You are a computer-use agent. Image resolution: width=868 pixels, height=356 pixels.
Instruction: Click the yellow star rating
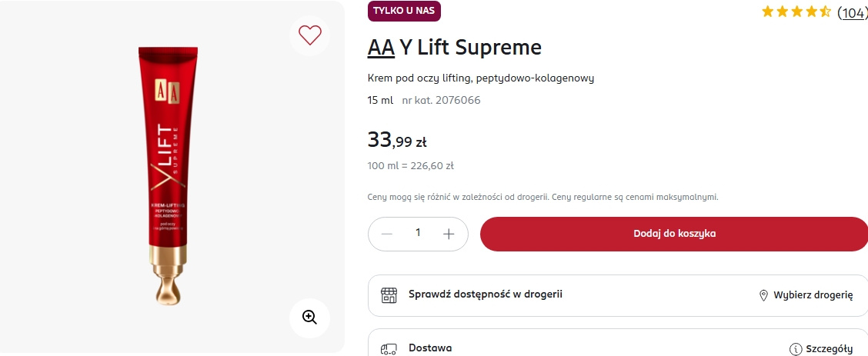(x=796, y=12)
